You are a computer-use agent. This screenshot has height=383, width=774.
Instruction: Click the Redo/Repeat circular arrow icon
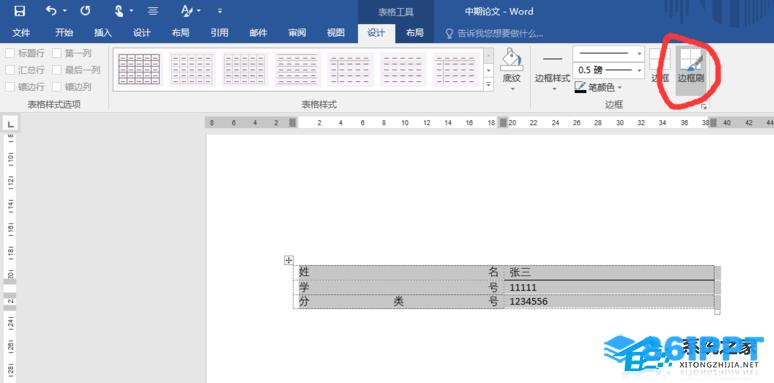click(x=85, y=11)
